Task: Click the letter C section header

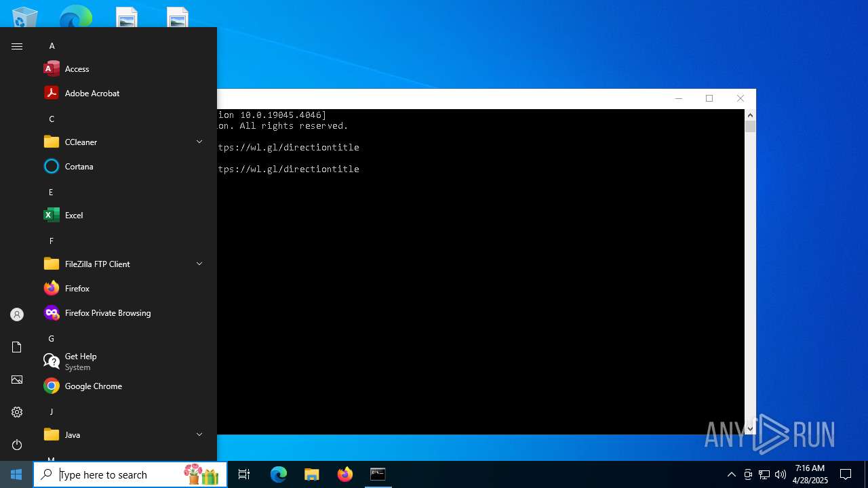Action: (x=52, y=119)
